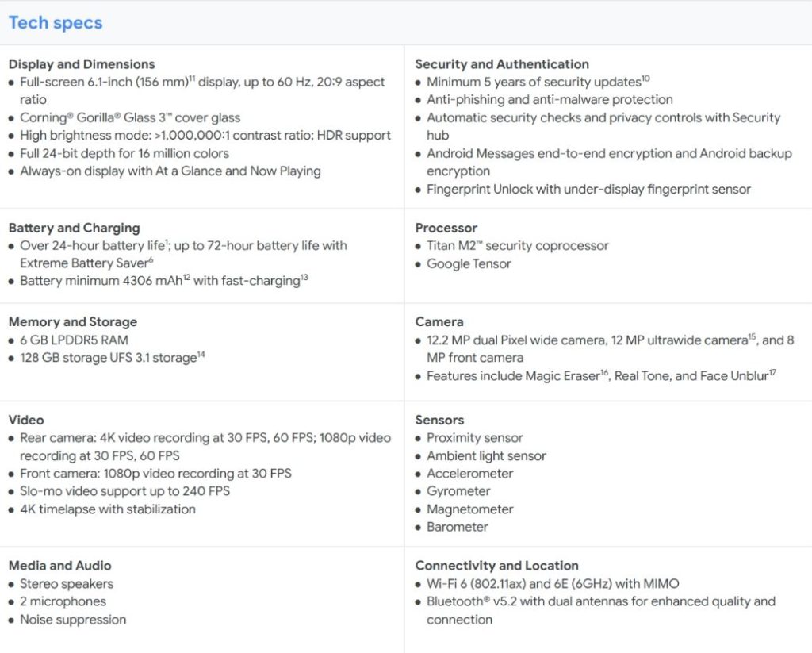Click the 4K timelapse with stabilization entry
Screen dimensions: 812x653
(x=108, y=509)
